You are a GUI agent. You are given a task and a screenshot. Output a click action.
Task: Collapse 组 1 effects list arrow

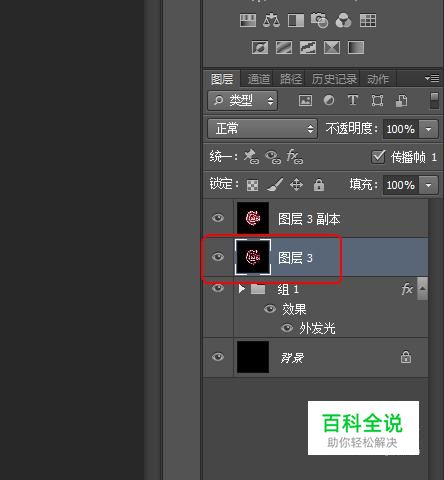(x=422, y=288)
